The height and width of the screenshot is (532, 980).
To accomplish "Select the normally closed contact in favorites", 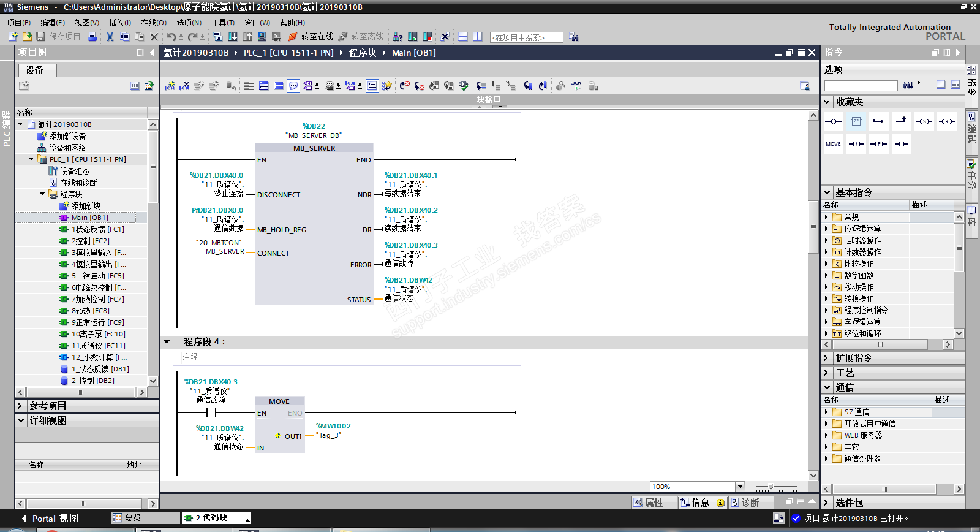I will 856,144.
